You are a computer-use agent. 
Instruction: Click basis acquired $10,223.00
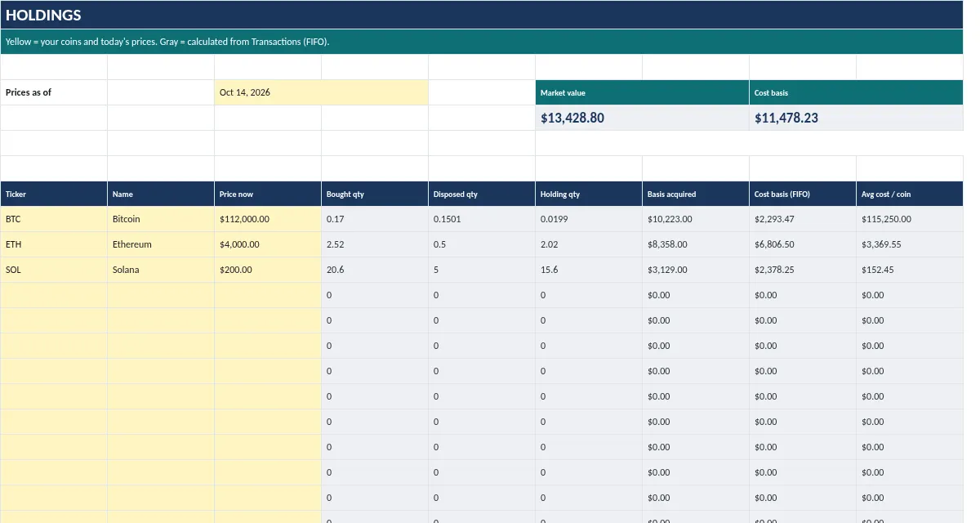tap(696, 219)
